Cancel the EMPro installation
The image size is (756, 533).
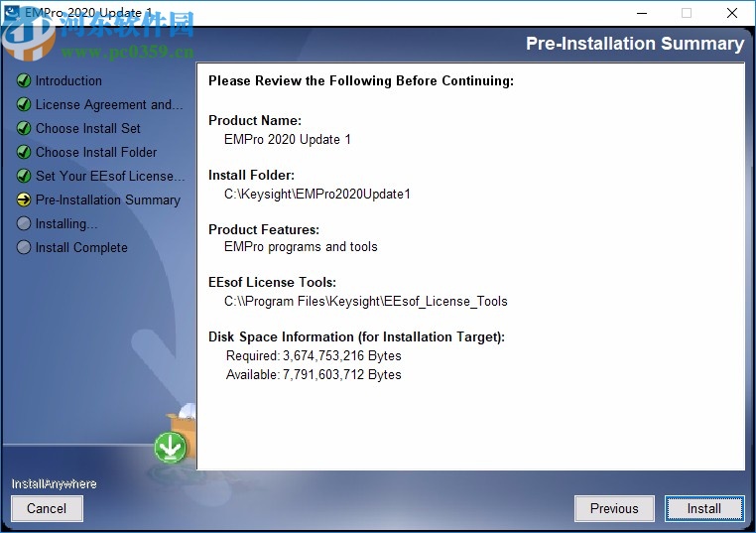coord(47,508)
